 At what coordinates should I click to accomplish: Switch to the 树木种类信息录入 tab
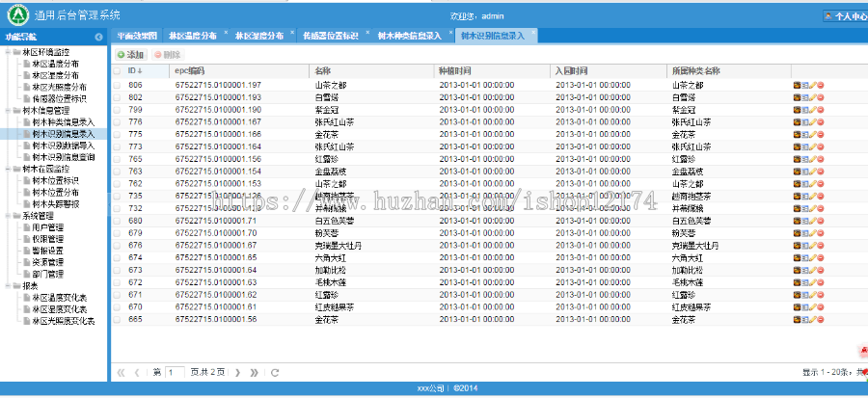(x=409, y=36)
